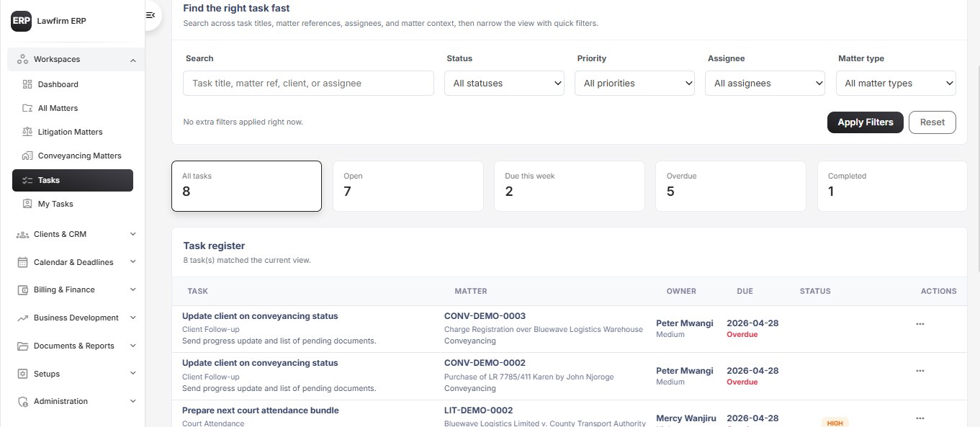Screen dimensions: 980x427
Task: Show the Overdue tasks card
Action: [x=730, y=186]
